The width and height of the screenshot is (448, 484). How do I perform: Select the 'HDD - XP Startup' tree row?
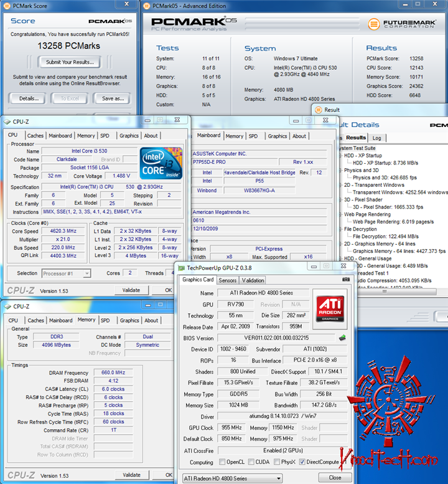363,156
